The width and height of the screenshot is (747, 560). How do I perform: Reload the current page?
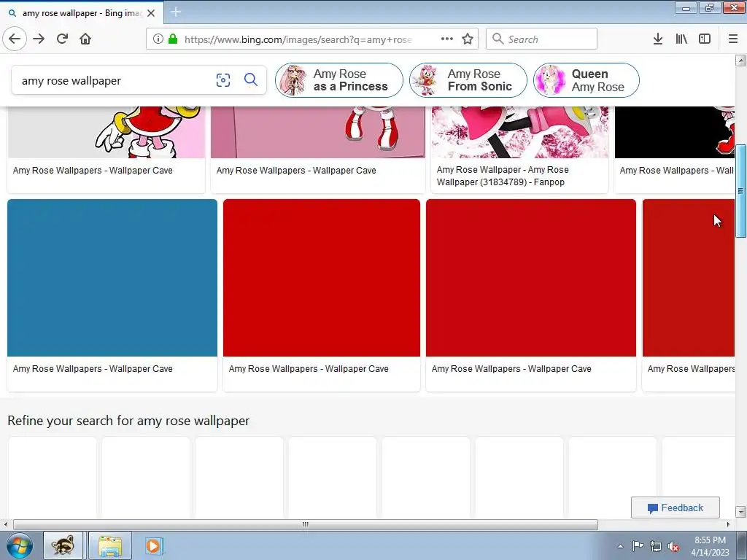(x=62, y=39)
